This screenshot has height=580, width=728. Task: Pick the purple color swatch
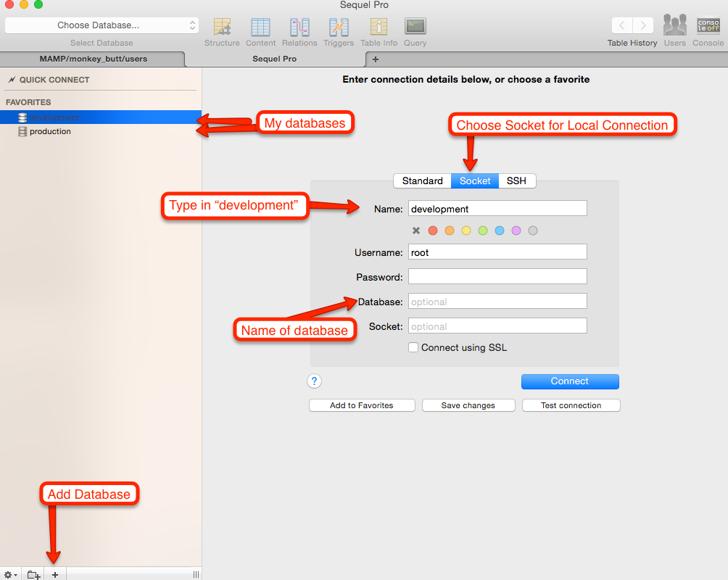point(516,231)
